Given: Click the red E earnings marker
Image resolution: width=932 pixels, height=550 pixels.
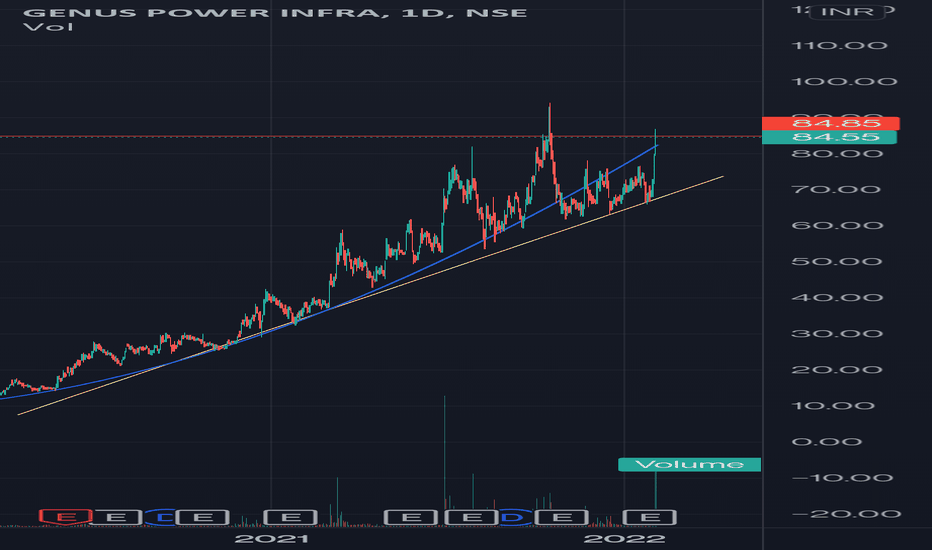Looking at the screenshot, I should [65, 517].
